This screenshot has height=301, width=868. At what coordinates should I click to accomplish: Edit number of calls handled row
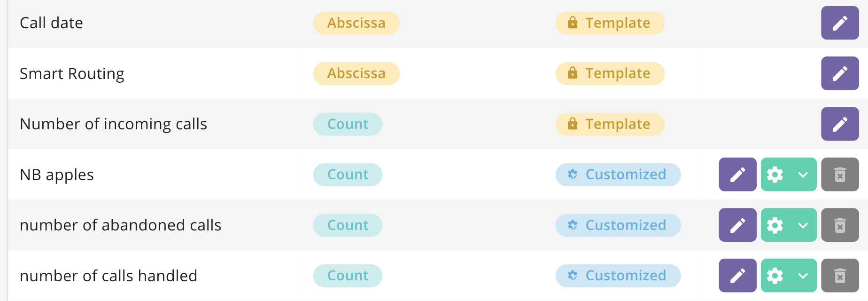pos(737,276)
